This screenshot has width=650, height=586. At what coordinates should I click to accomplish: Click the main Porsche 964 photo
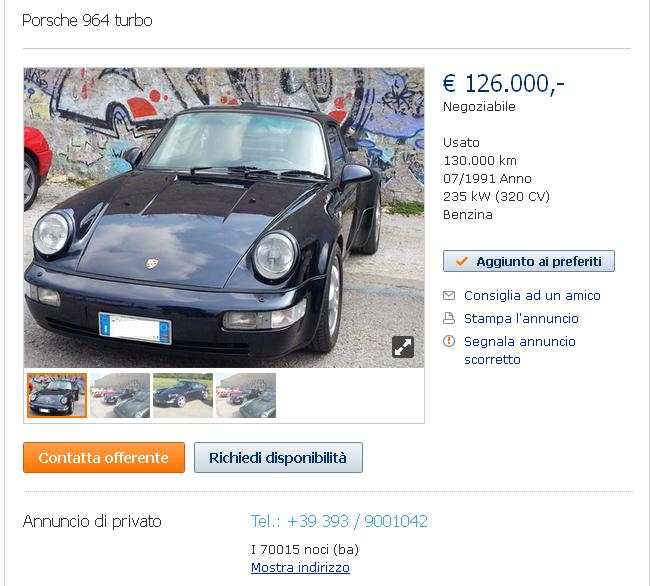(x=224, y=218)
